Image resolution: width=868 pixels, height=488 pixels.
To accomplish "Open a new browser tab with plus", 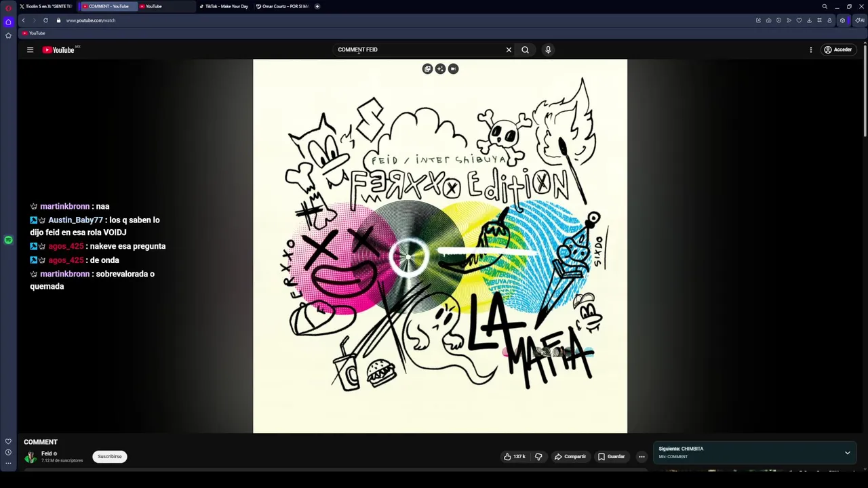I will point(317,6).
